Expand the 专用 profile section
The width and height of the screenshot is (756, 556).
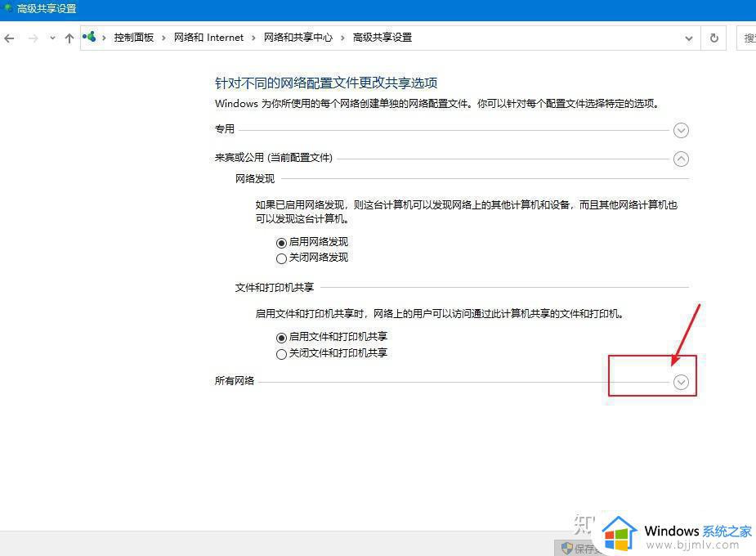pos(681,130)
